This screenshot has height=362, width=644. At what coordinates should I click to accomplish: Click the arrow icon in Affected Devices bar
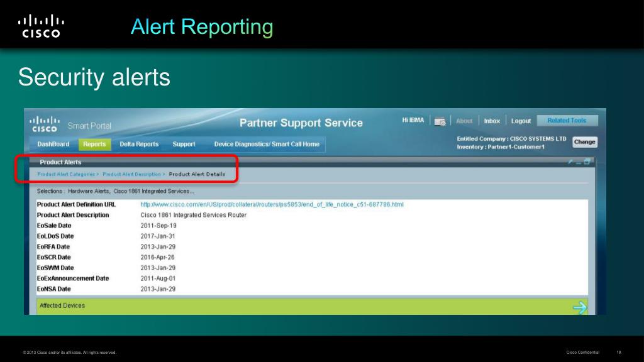click(x=580, y=307)
